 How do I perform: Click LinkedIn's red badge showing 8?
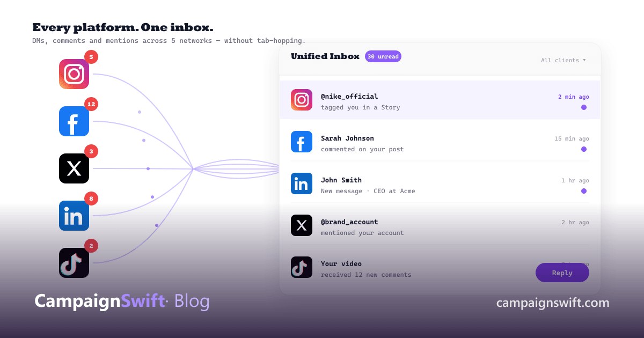91,199
